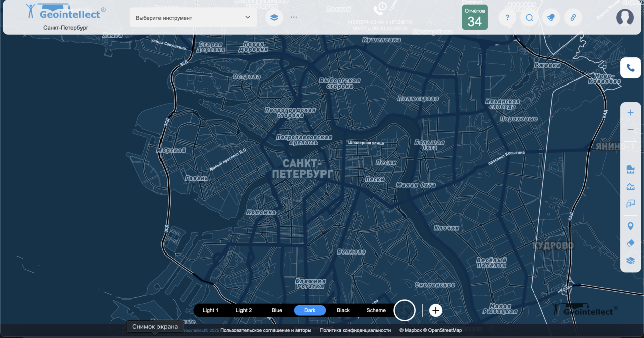644x338 pixels.
Task: Open the 'Выберите инструмент' dropdown
Action: pyautogui.click(x=193, y=18)
